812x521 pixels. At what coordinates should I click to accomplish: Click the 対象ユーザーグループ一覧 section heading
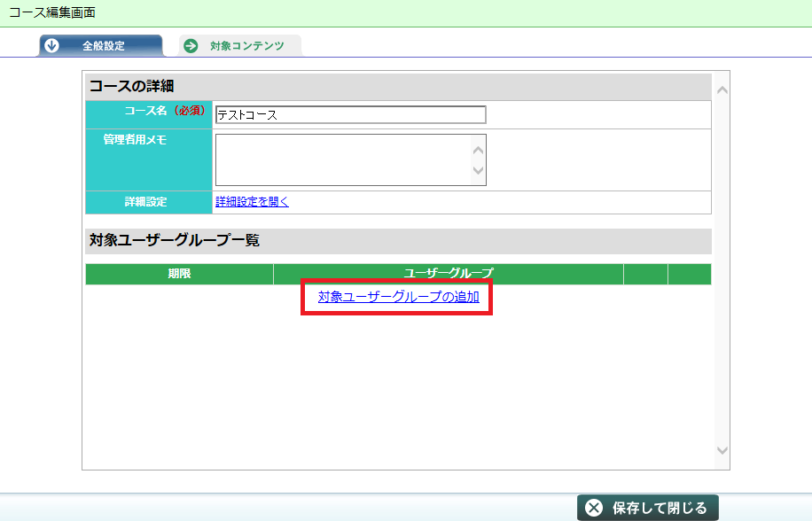click(x=175, y=240)
